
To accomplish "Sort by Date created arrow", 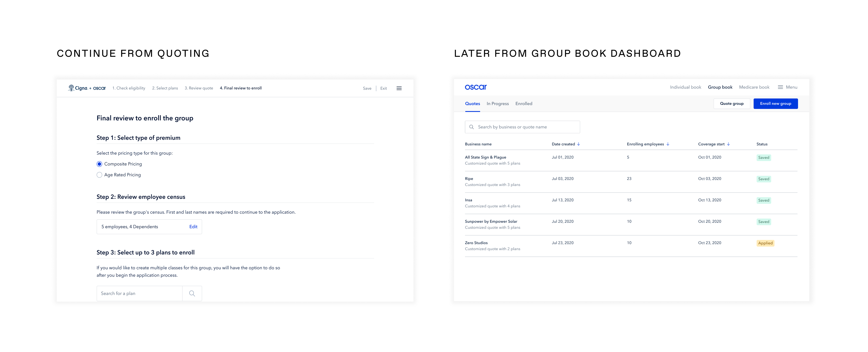I will (579, 144).
